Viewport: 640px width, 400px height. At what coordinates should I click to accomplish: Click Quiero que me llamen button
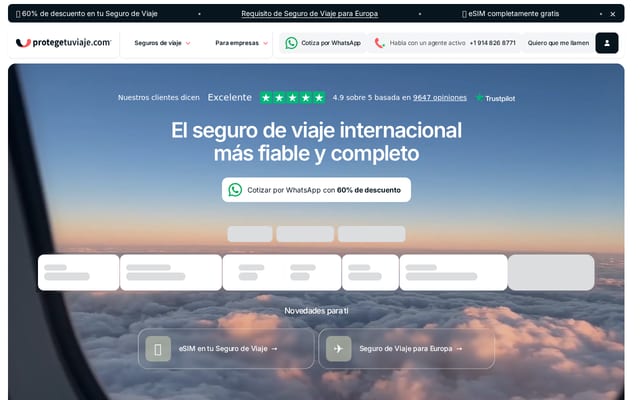tap(558, 43)
